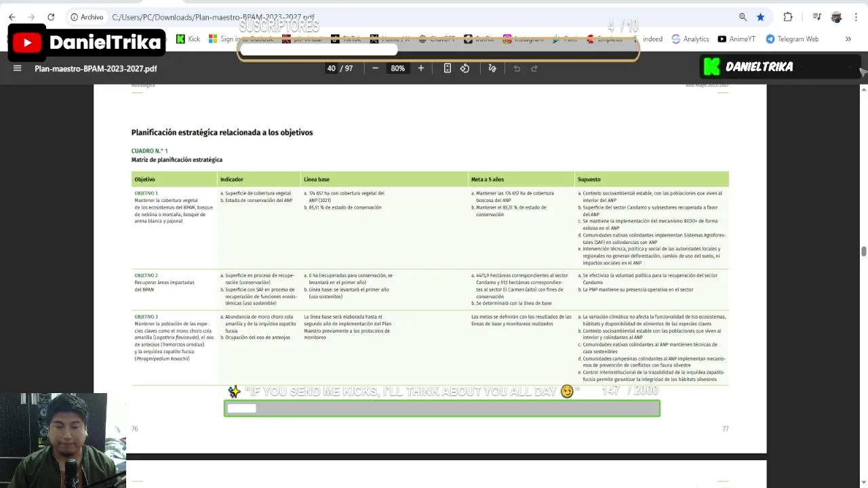Open the media controls icon
Image resolution: width=868 pixels, height=488 pixels.
tap(816, 17)
